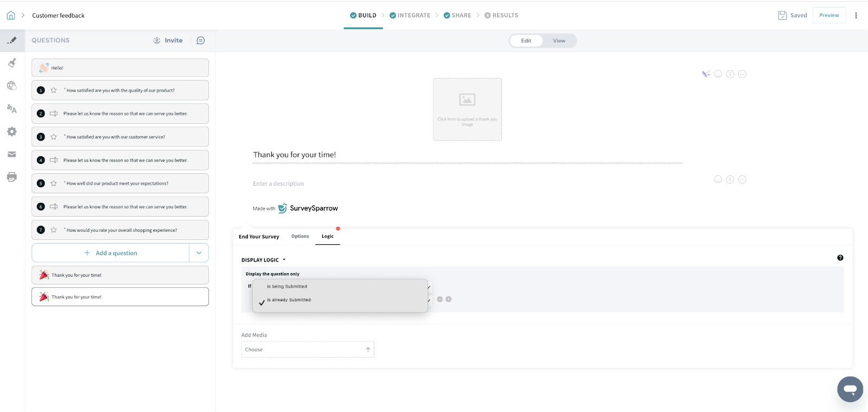Switch to the Options tab
Screen dimensions: 868x412
(x=300, y=237)
